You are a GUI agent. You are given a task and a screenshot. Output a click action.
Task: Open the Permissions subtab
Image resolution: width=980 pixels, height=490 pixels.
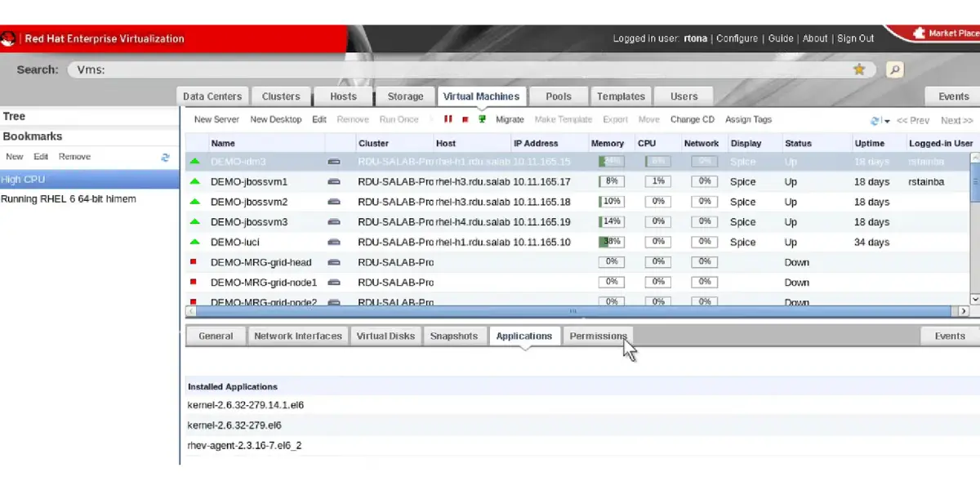(598, 336)
